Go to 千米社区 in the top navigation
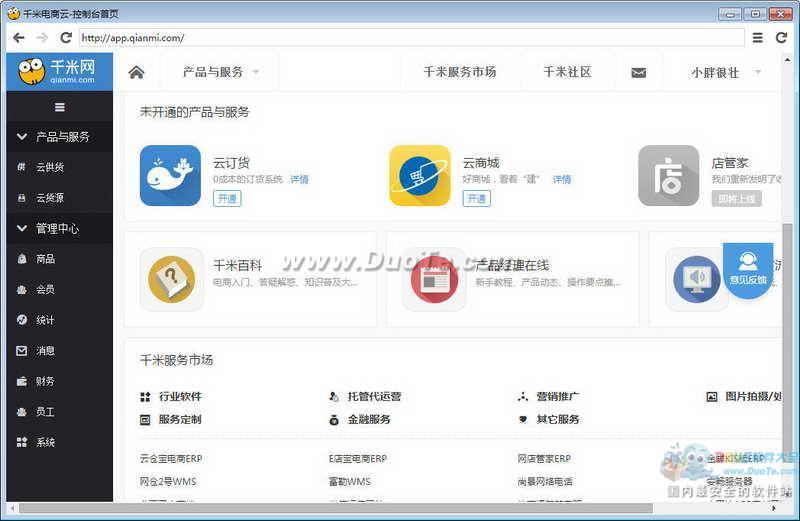The width and height of the screenshot is (800, 521). [567, 72]
